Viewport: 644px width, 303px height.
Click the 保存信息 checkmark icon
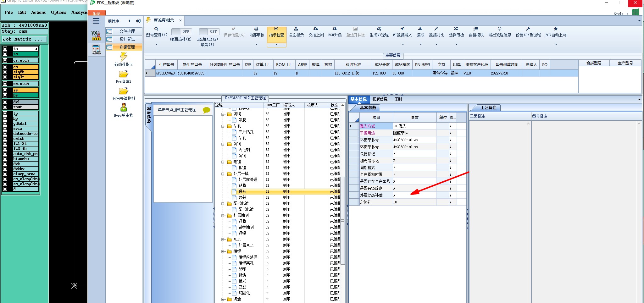tap(233, 29)
